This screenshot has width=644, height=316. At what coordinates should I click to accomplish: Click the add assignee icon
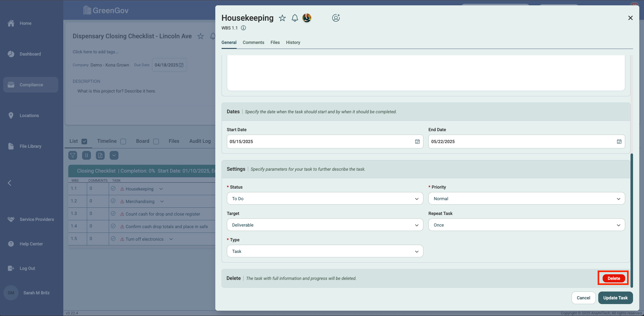(336, 18)
